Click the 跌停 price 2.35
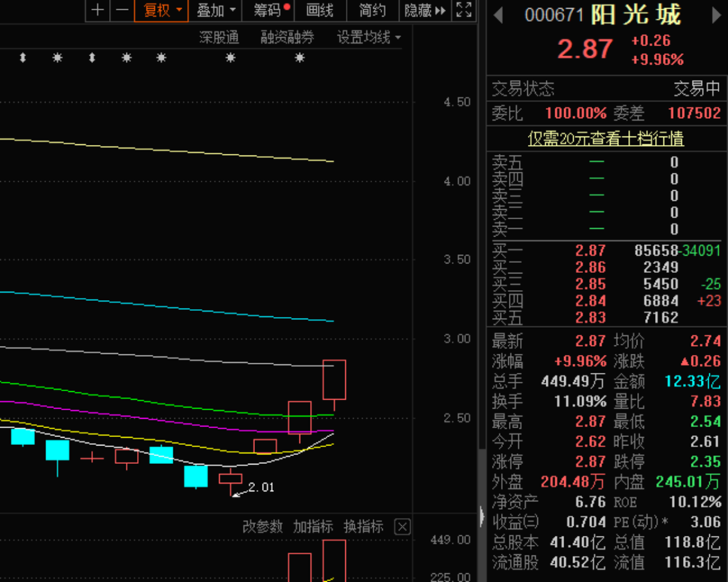The height and width of the screenshot is (582, 728). point(705,462)
